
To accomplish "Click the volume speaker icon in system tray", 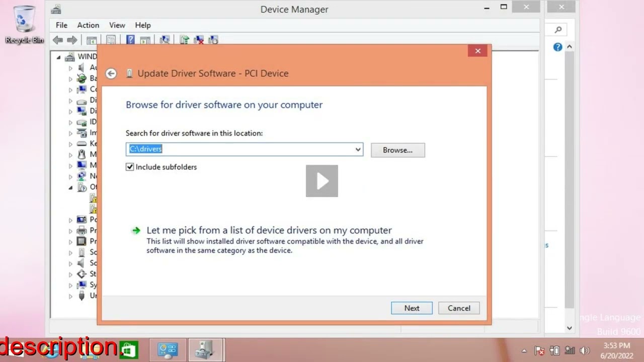I will [x=584, y=350].
